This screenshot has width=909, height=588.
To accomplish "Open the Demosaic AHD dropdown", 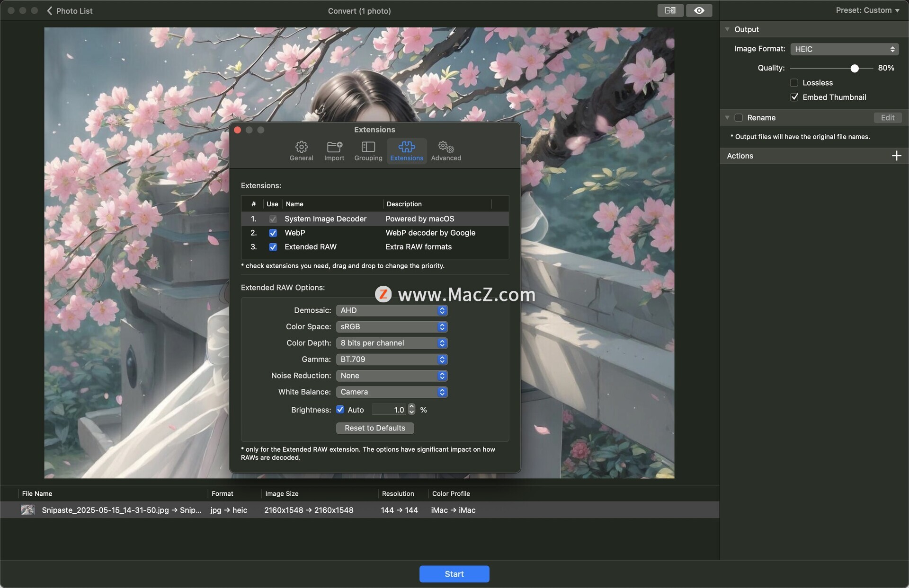I will coord(392,311).
